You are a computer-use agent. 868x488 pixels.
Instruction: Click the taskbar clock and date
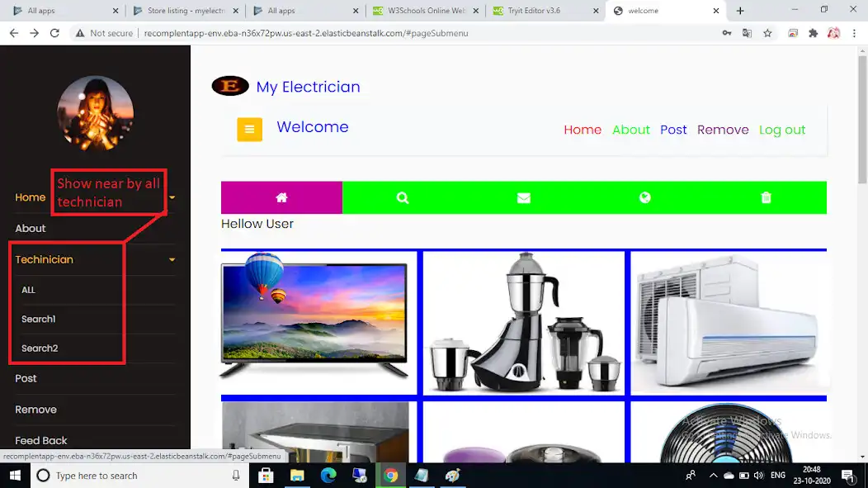click(812, 476)
